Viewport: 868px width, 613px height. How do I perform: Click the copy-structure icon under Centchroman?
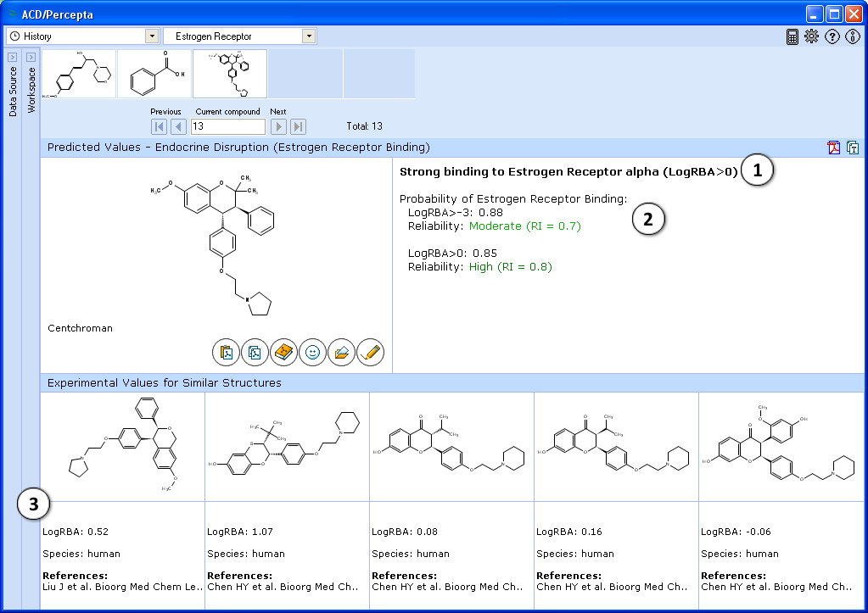(x=255, y=352)
